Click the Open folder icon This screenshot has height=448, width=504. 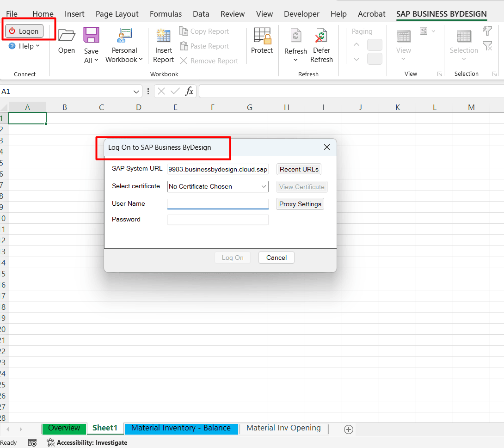[x=67, y=35]
